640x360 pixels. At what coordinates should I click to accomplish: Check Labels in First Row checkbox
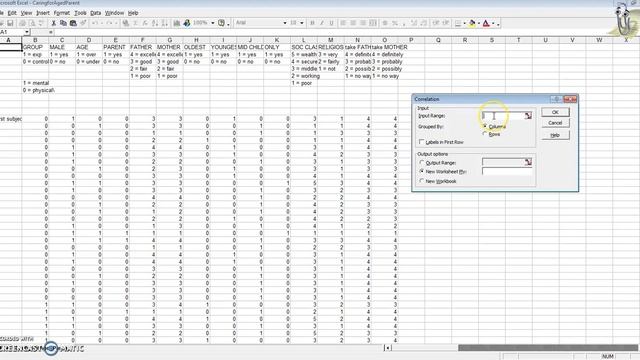click(x=422, y=142)
